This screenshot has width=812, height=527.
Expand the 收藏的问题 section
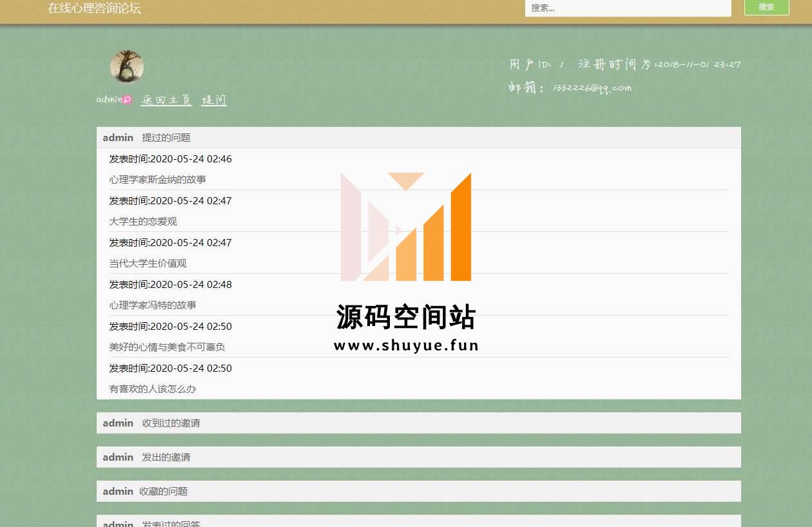click(x=419, y=491)
